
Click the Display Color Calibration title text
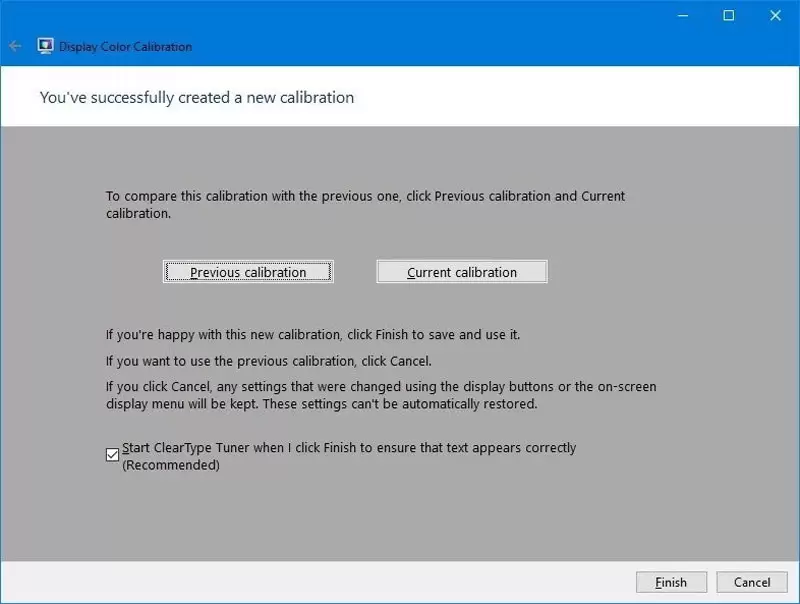coord(125,47)
